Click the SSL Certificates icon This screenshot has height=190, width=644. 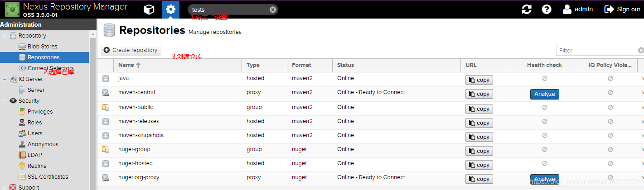click(x=22, y=177)
